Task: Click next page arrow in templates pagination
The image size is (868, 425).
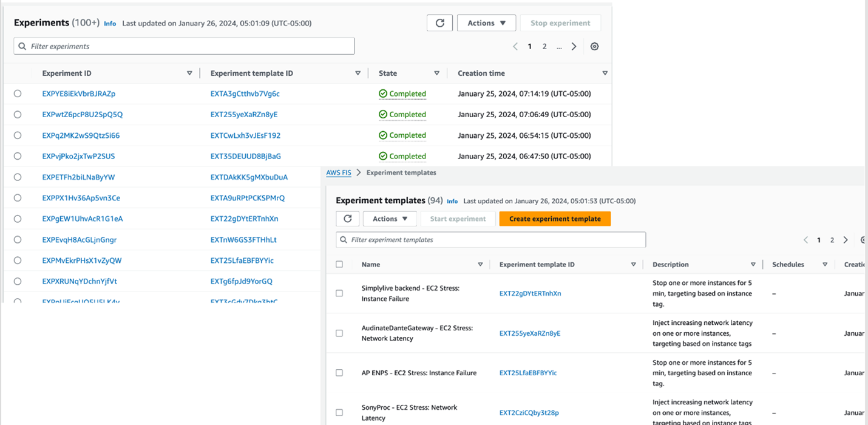Action: click(846, 239)
